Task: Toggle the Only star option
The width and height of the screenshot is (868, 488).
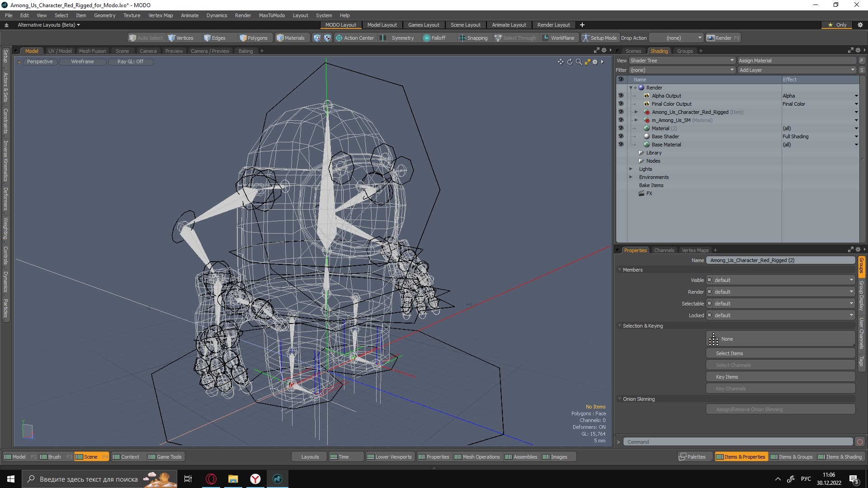Action: [837, 25]
